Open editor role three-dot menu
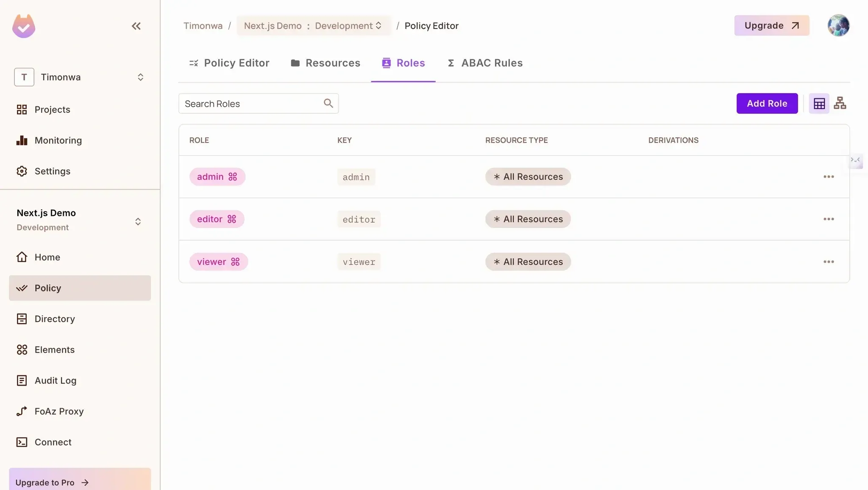The image size is (868, 490). [x=828, y=219]
